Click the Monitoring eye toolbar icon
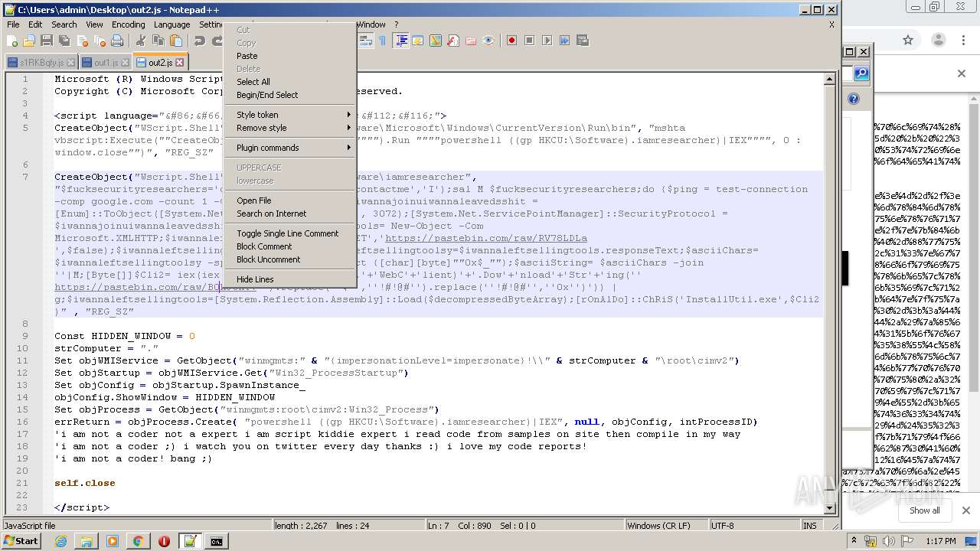The image size is (980, 551). tap(488, 41)
